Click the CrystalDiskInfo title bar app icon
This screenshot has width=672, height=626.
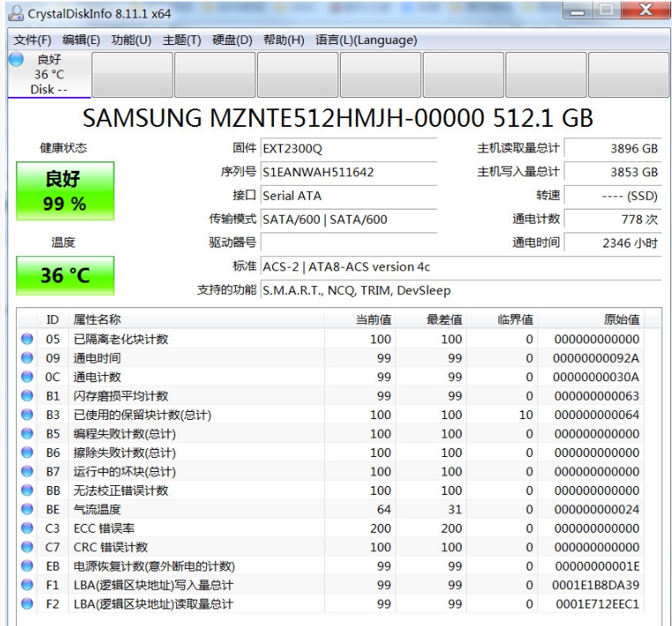click(x=16, y=13)
